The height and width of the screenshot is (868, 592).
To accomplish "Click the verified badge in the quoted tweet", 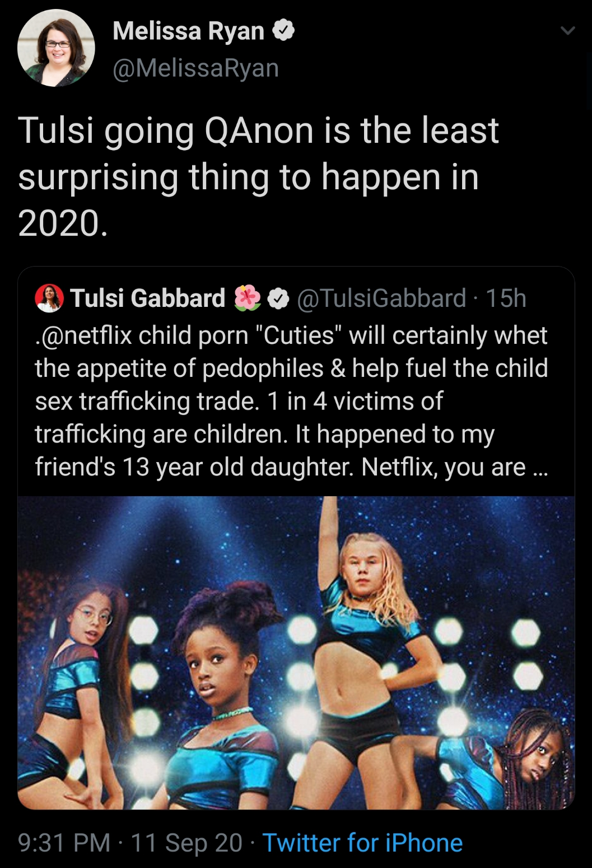I will tap(278, 298).
